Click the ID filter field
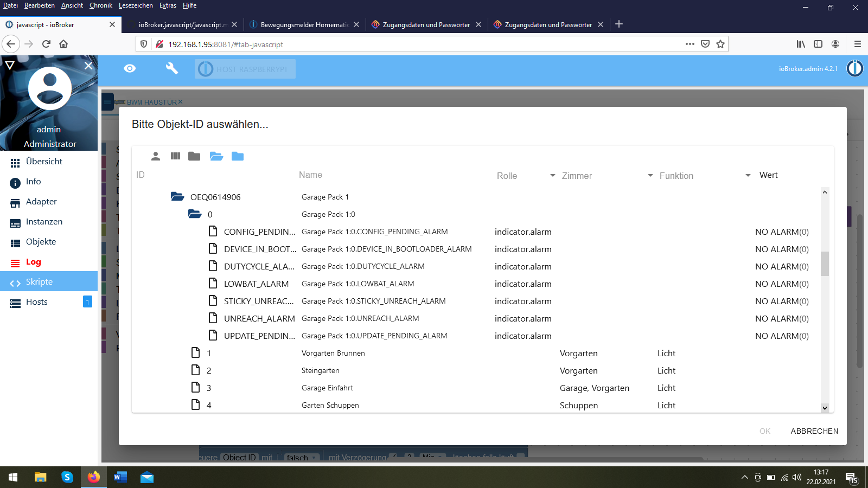868x488 pixels. pos(215,175)
